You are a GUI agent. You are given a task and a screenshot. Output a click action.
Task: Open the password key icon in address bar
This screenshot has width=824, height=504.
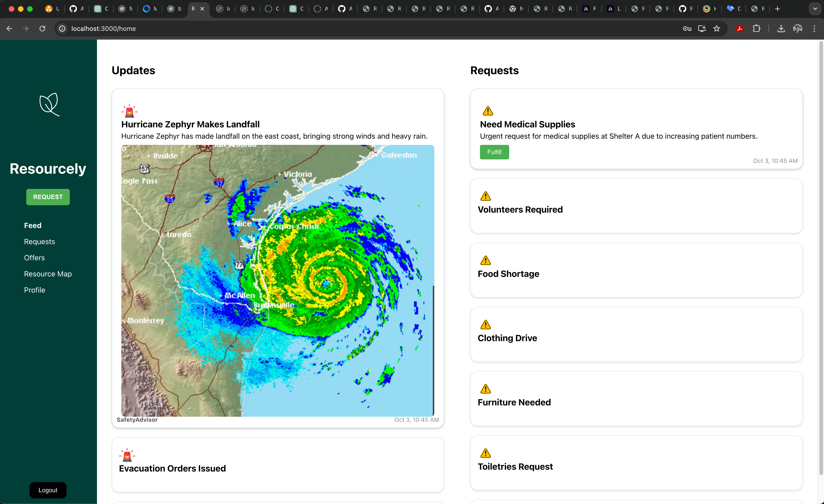[687, 29]
